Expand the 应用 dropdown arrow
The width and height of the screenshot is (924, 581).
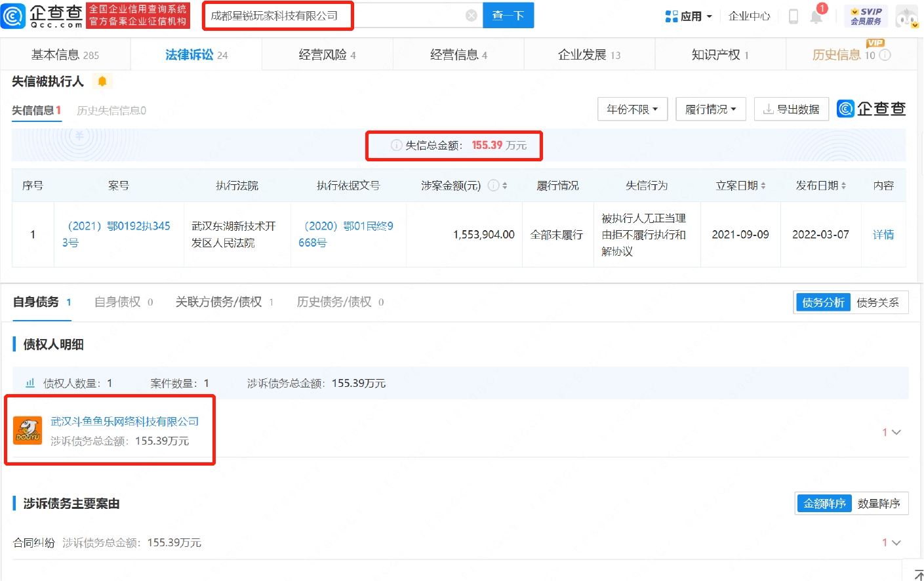[710, 16]
